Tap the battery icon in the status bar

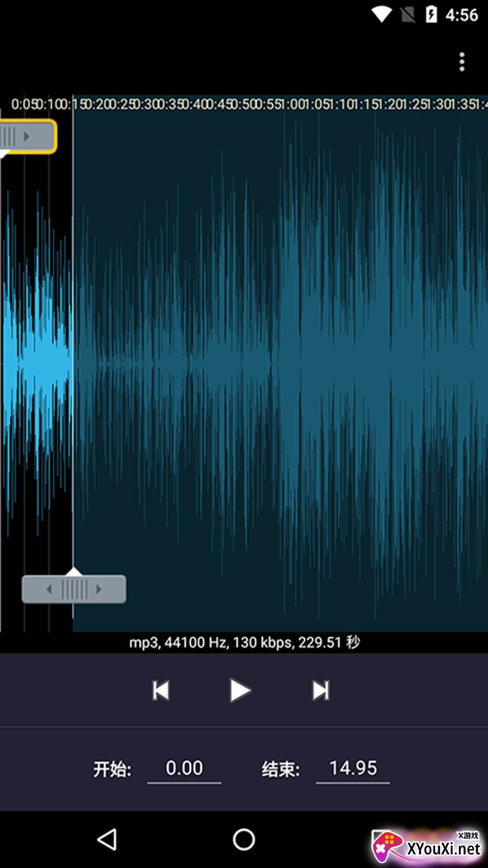[x=431, y=14]
